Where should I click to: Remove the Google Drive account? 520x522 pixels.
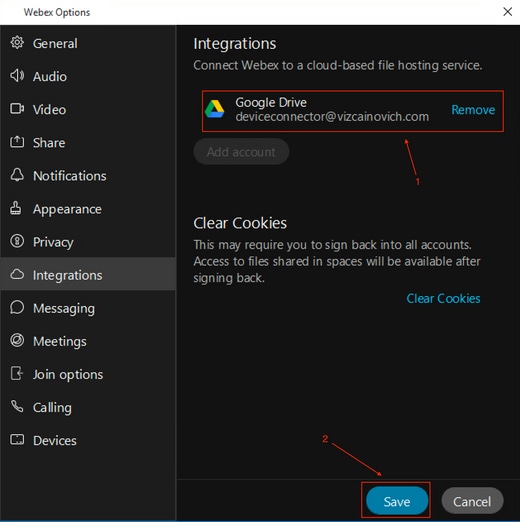tap(473, 110)
